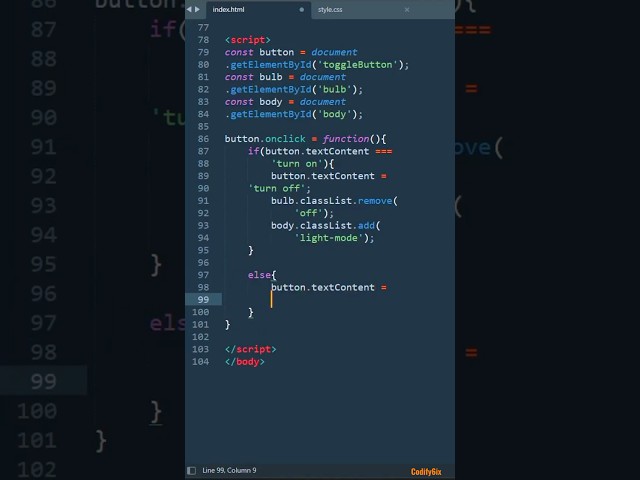Click line number 104 in the gutter
640x480 pixels.
click(200, 362)
